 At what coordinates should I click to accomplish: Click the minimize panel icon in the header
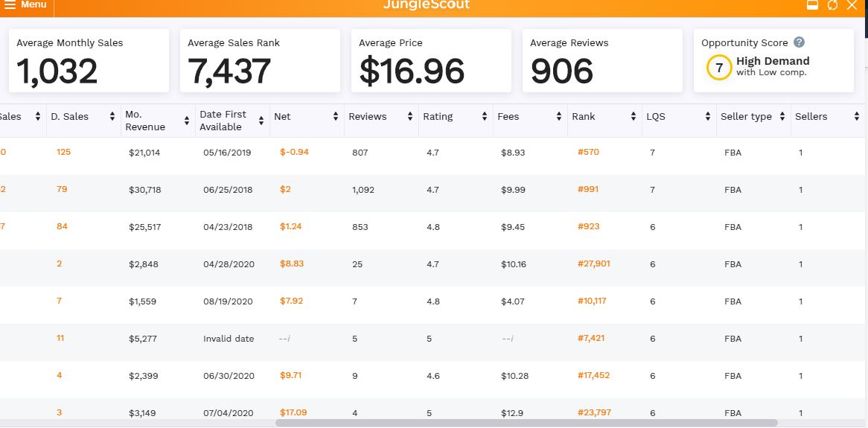point(813,5)
